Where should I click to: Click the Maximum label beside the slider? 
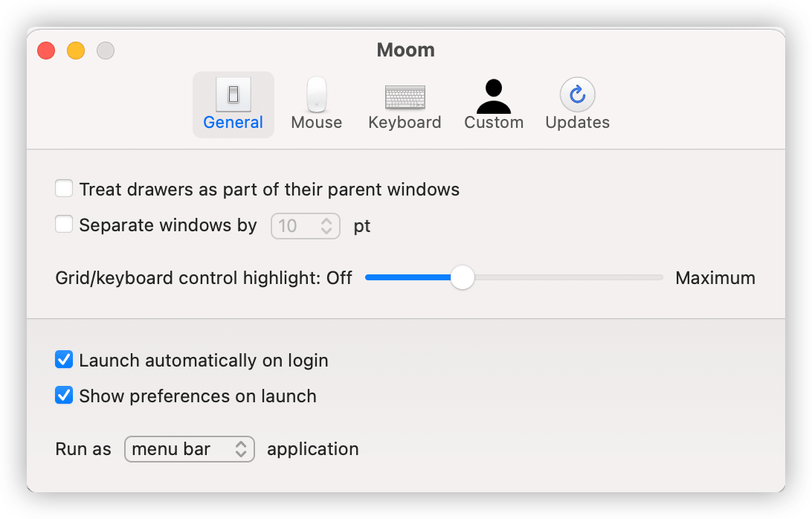(x=715, y=278)
